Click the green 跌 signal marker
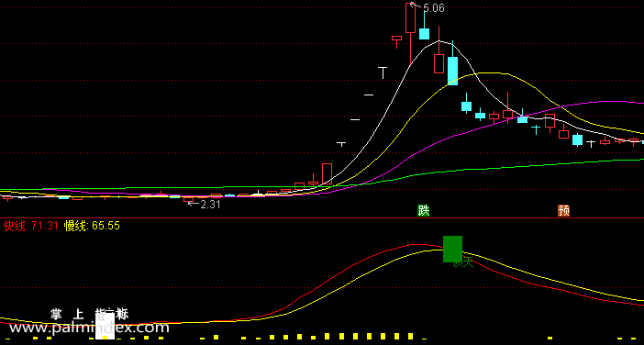 click(x=424, y=210)
